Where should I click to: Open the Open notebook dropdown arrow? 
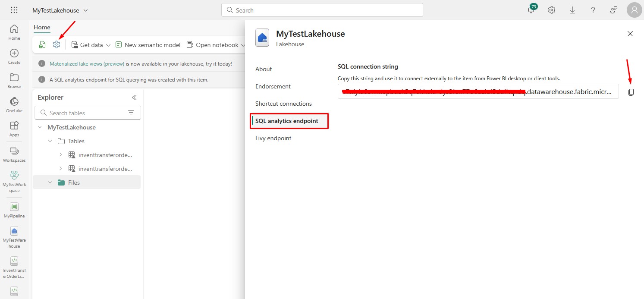tap(243, 45)
